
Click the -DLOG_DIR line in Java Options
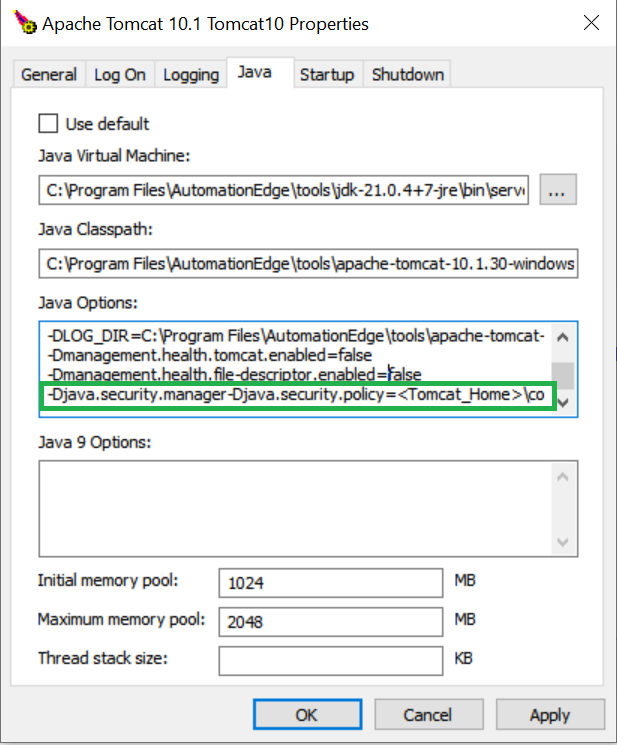click(x=295, y=336)
